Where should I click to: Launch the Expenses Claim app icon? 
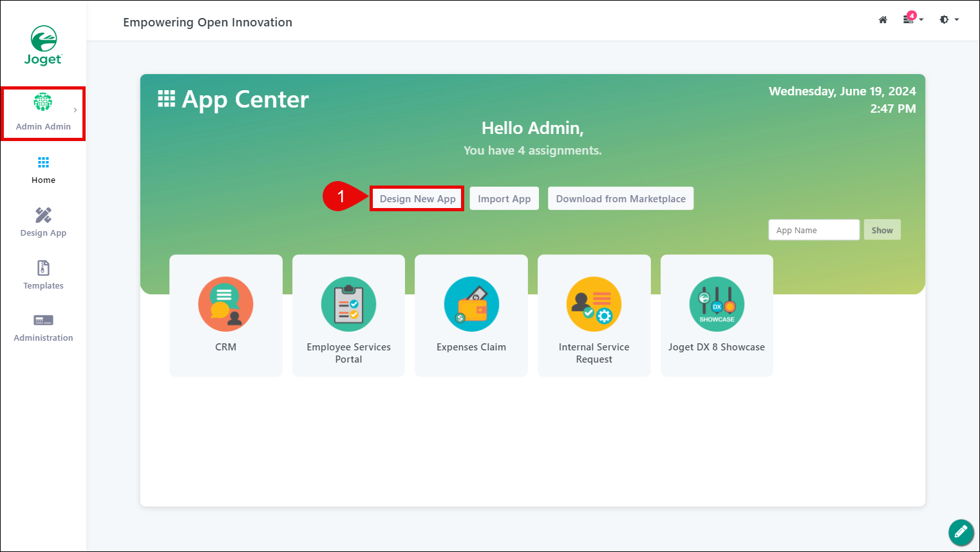471,304
